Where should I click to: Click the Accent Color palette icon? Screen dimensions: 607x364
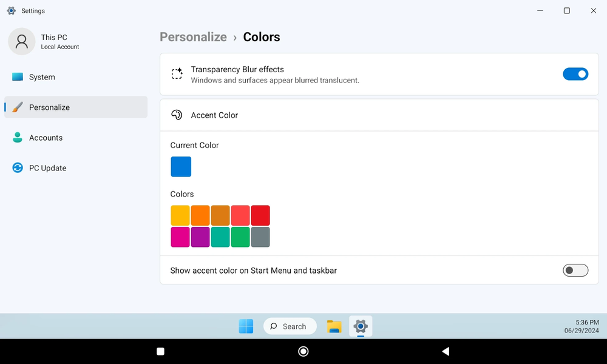[177, 115]
